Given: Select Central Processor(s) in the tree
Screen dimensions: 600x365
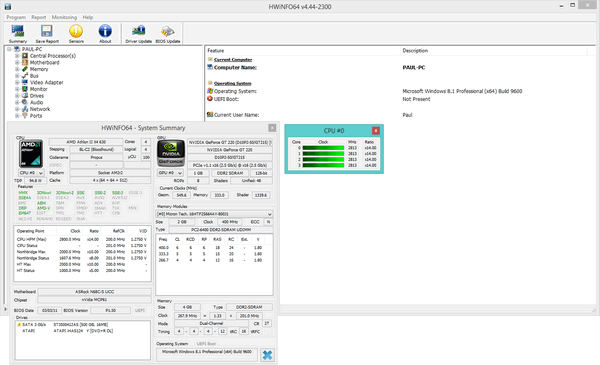Looking at the screenshot, I should 53,56.
